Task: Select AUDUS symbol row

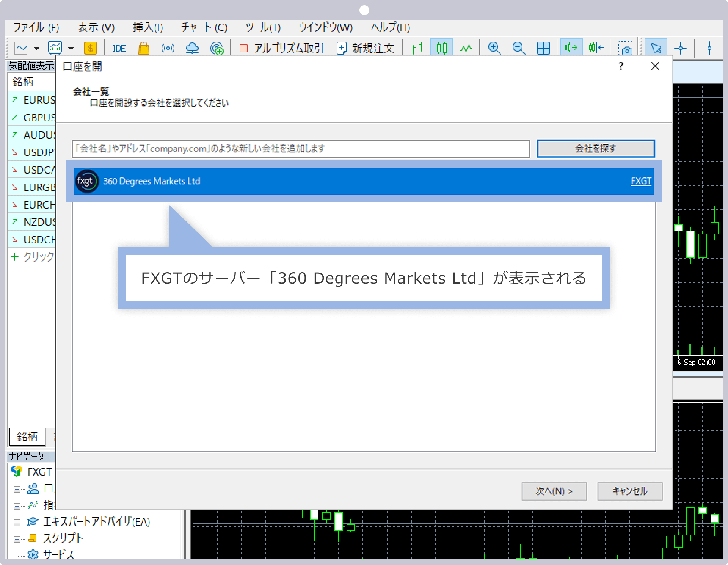Action: coord(32,135)
